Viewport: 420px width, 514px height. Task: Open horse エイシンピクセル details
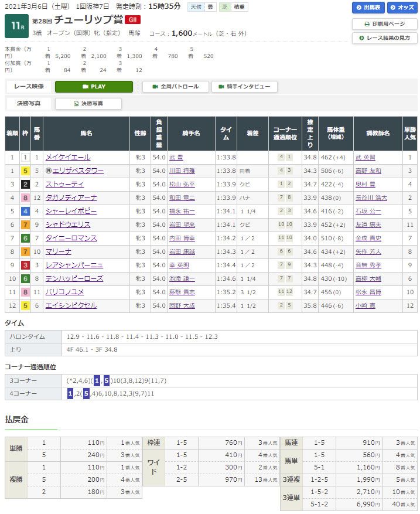pyautogui.click(x=71, y=306)
